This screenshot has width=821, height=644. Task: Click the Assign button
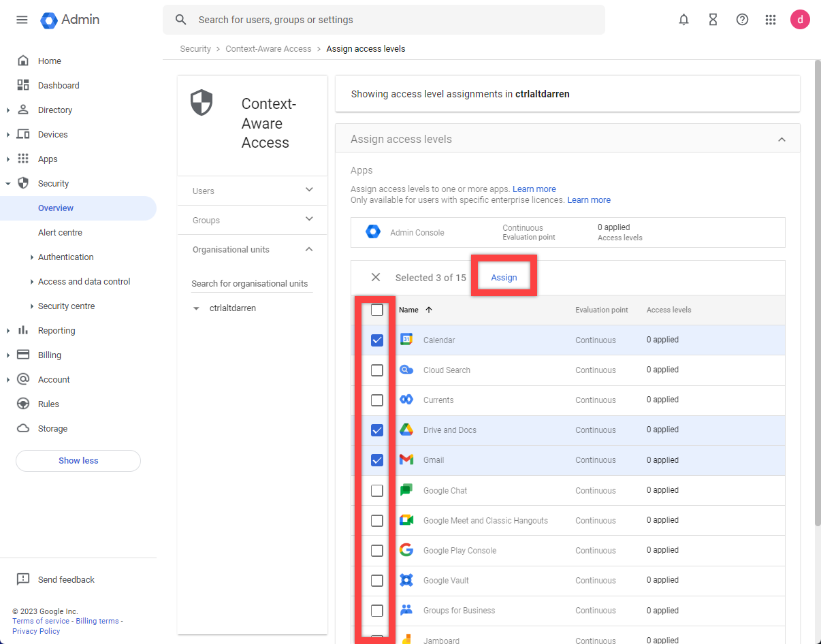[x=504, y=278]
